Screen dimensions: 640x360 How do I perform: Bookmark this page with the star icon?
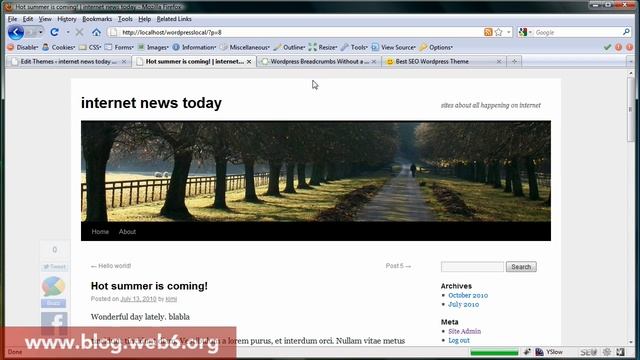(x=498, y=32)
